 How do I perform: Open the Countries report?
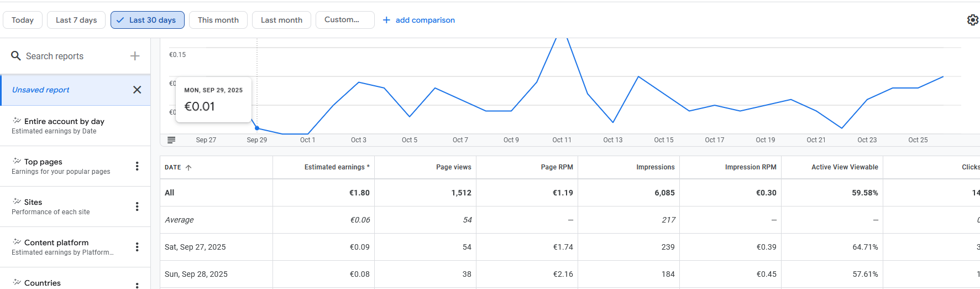coord(43,283)
